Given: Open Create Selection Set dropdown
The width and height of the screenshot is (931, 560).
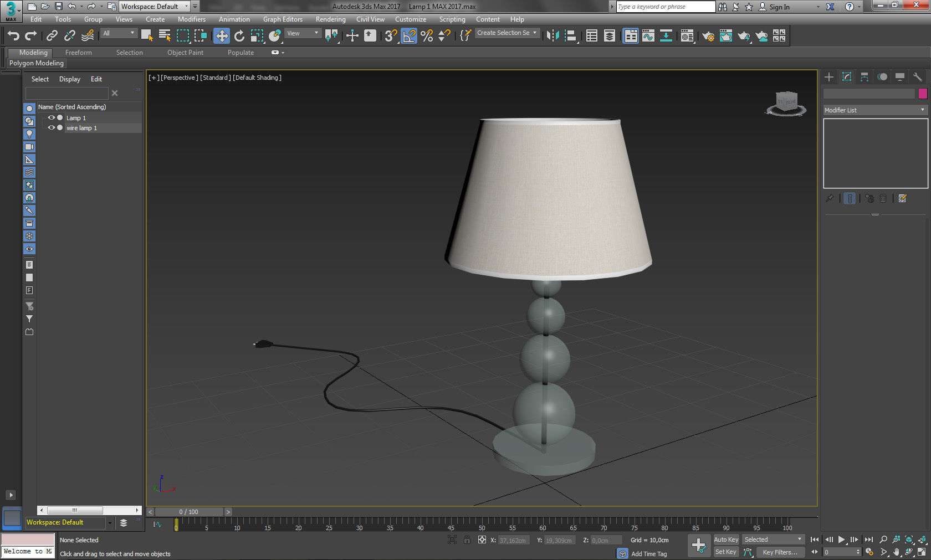Looking at the screenshot, I should [x=507, y=33].
